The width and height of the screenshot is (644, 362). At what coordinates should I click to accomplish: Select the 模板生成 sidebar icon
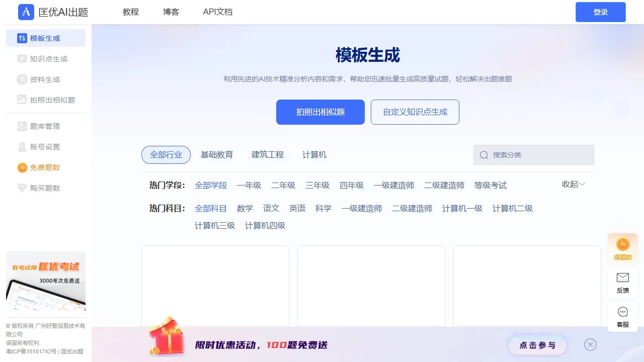22,38
